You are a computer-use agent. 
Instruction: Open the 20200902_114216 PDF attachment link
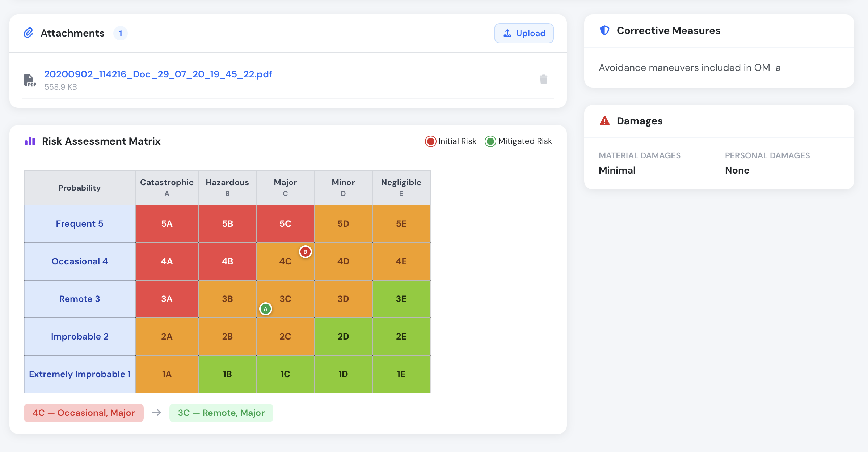point(158,74)
